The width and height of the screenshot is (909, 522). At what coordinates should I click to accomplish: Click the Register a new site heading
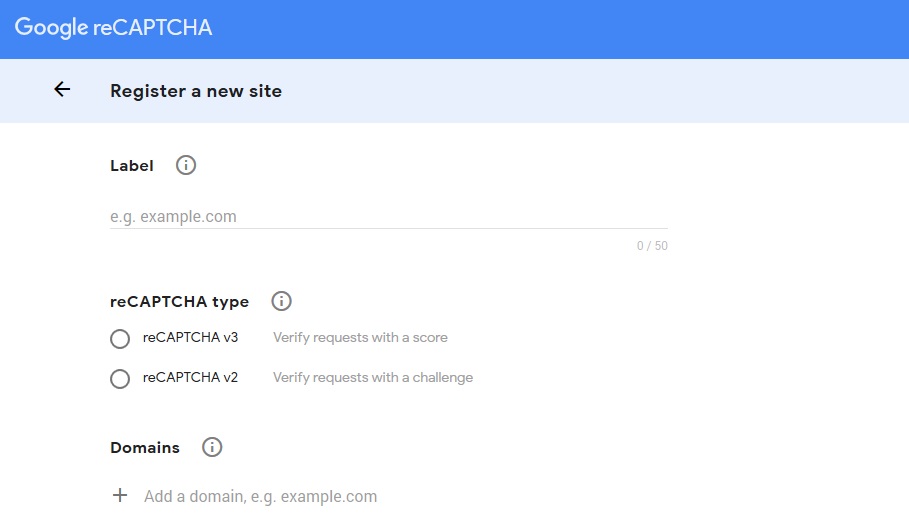pyautogui.click(x=196, y=91)
